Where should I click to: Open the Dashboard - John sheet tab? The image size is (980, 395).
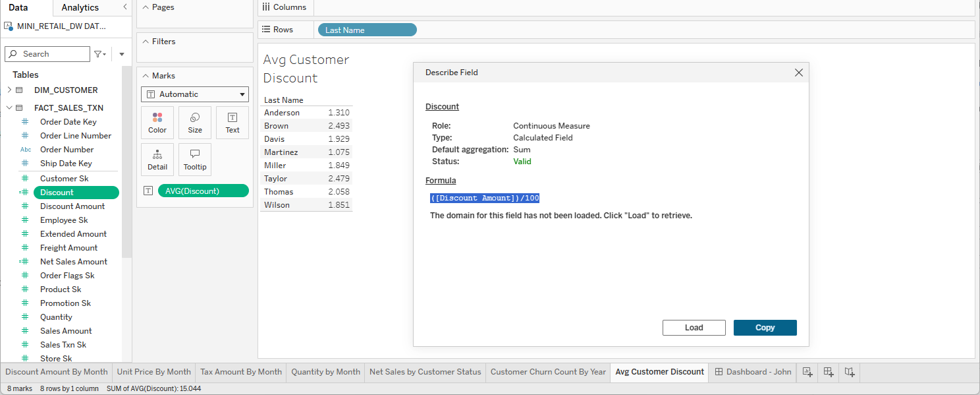(x=753, y=372)
